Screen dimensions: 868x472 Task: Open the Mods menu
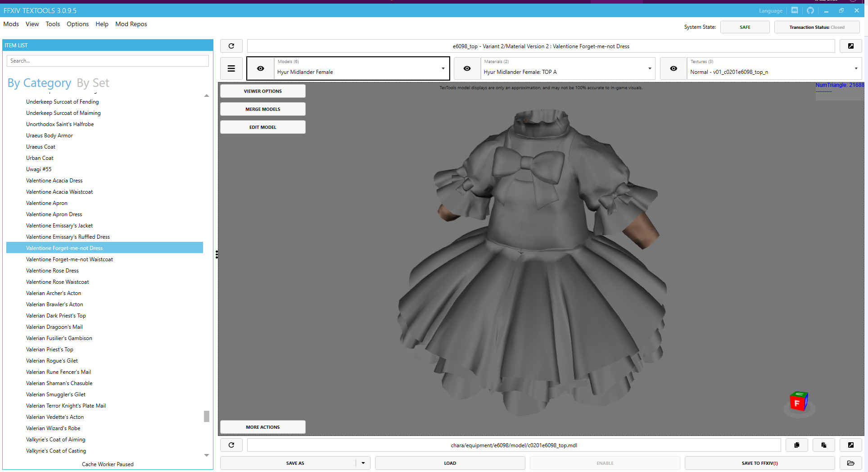[11, 24]
